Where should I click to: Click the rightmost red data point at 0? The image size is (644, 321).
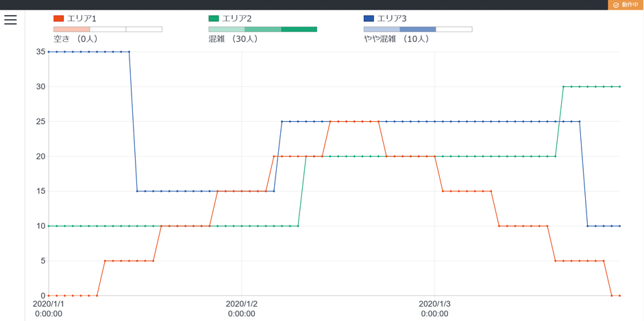click(x=619, y=296)
